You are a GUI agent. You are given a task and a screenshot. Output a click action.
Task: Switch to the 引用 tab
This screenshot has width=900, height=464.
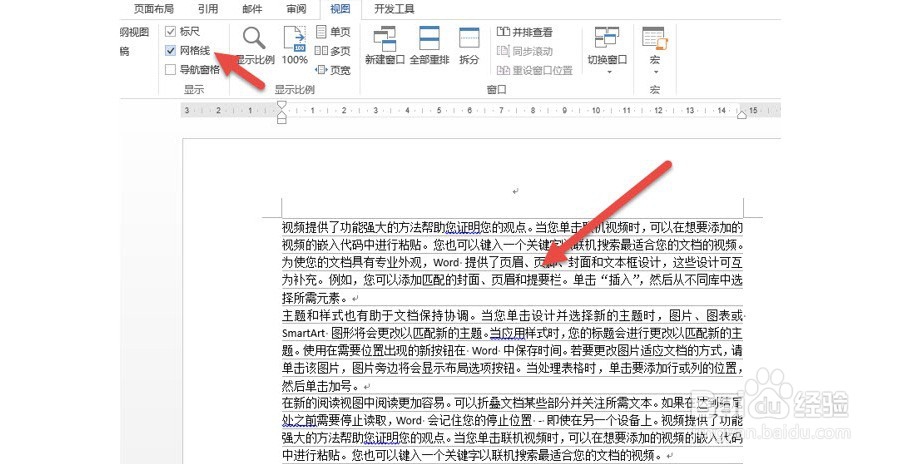[208, 9]
